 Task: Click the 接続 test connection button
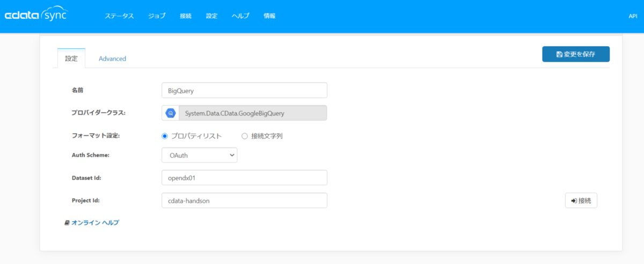point(581,200)
